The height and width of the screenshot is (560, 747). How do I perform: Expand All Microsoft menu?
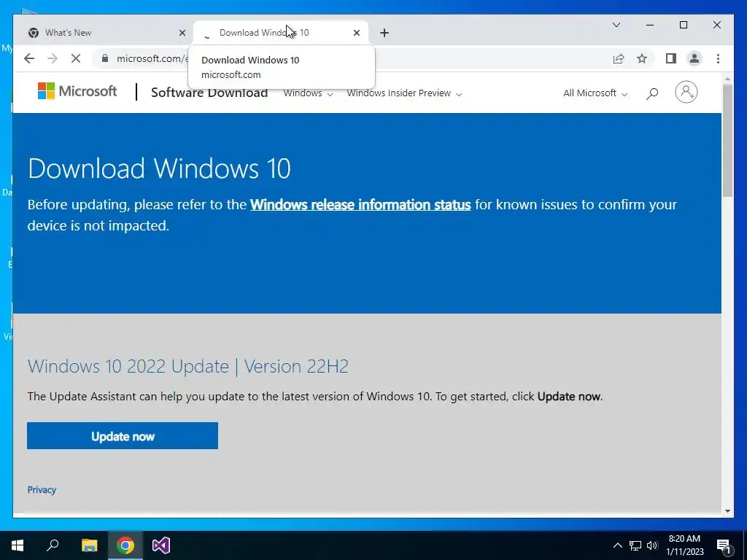pyautogui.click(x=595, y=93)
